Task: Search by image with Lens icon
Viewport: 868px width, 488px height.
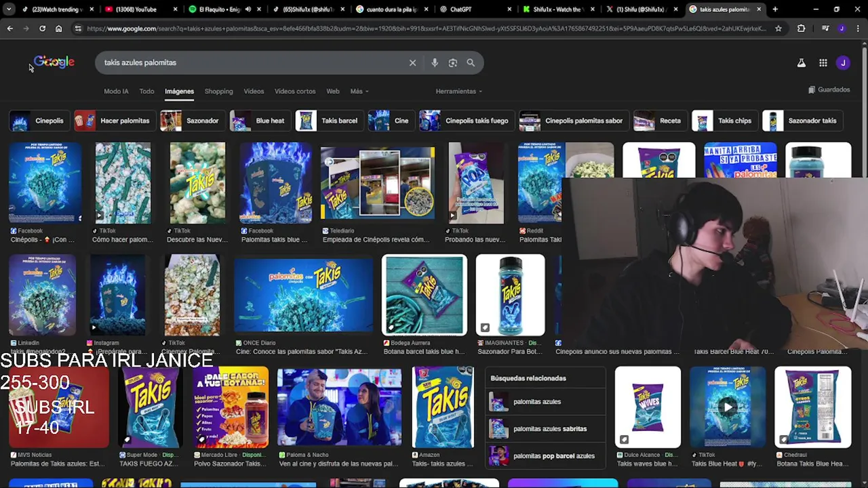Action: tap(452, 62)
